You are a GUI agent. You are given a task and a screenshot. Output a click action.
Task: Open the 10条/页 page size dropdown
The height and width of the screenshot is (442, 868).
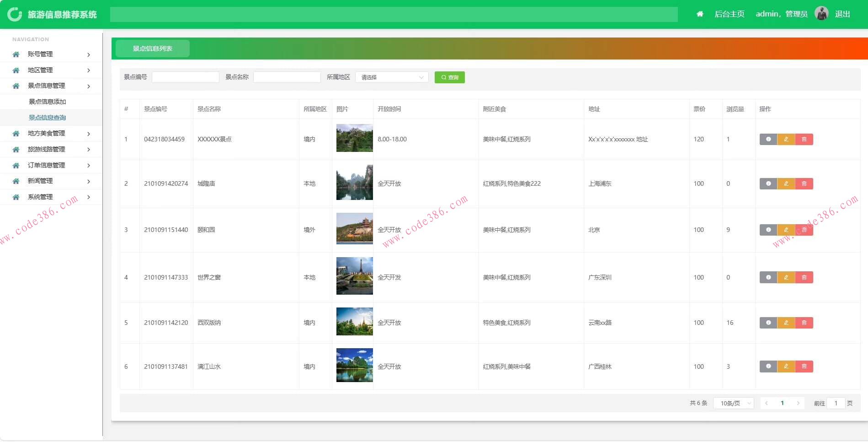pos(733,403)
